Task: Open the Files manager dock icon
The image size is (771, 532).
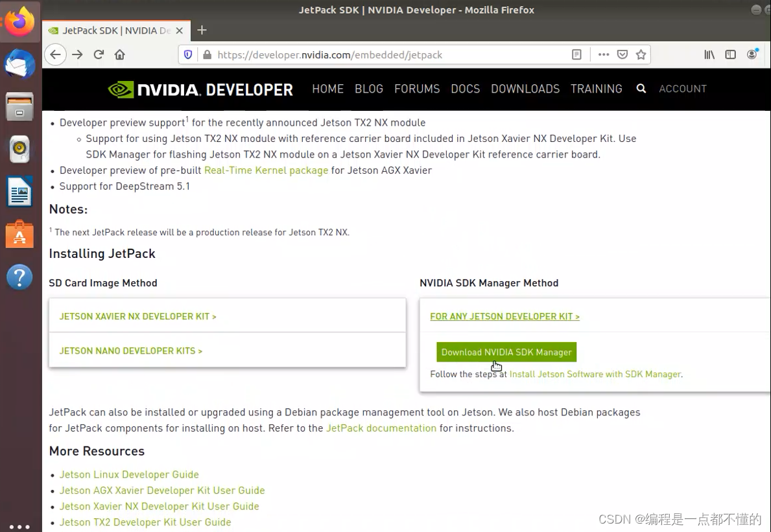Action: 20,107
